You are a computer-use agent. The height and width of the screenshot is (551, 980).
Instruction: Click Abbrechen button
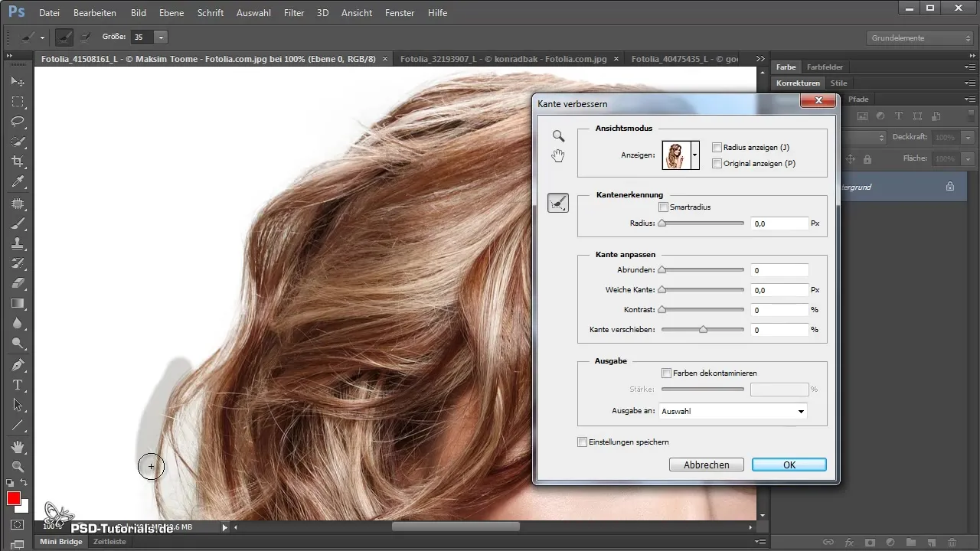click(706, 465)
